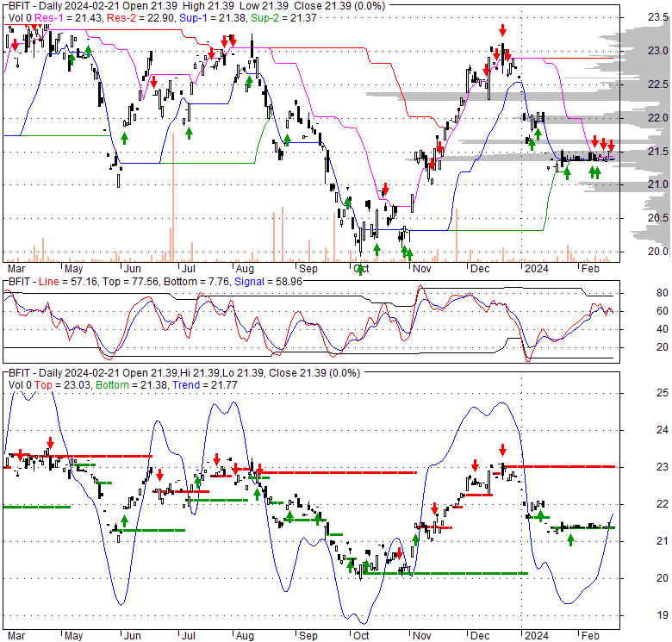This screenshot has width=672, height=642.
Task: Click the 20.0 price label on top chart axis
Action: click(x=657, y=252)
